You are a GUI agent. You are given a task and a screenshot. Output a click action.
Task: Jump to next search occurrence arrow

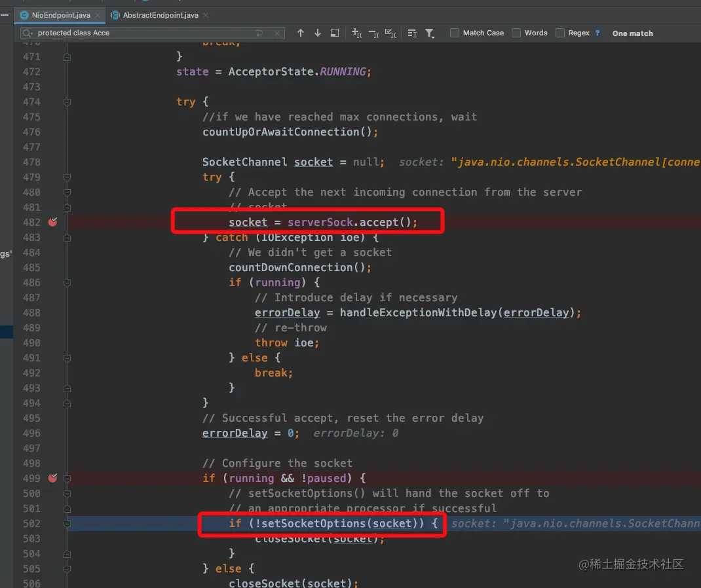coord(318,33)
